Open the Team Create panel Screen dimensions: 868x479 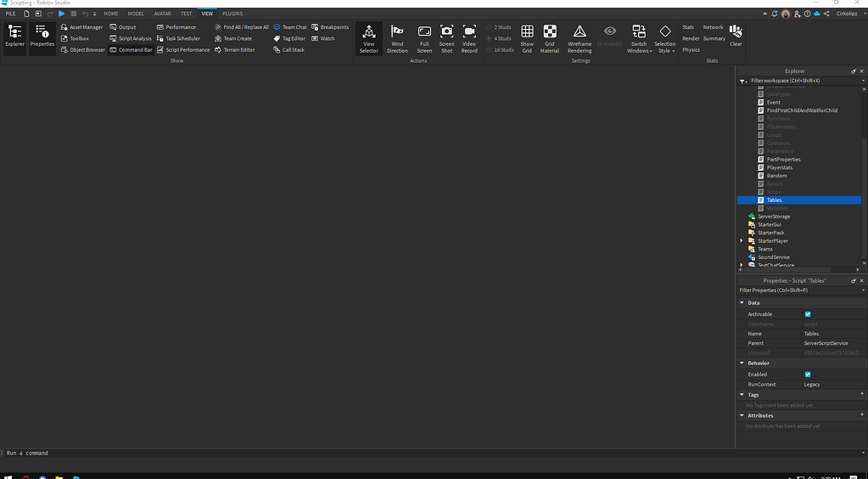click(x=233, y=38)
